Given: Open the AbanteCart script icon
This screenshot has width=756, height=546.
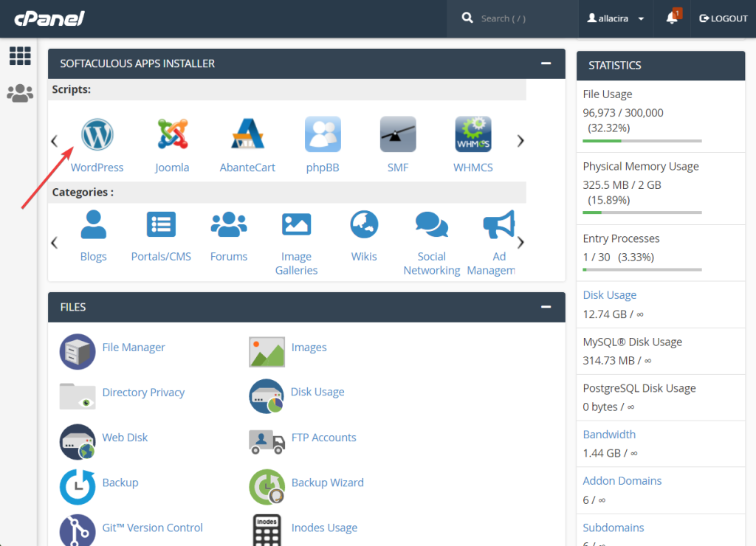Looking at the screenshot, I should click(x=248, y=134).
